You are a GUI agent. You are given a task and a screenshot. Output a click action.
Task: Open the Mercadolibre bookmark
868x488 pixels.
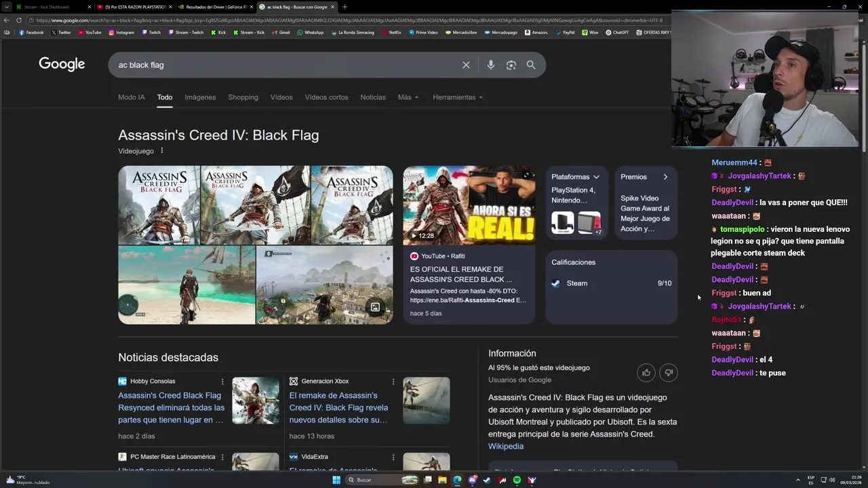click(460, 33)
